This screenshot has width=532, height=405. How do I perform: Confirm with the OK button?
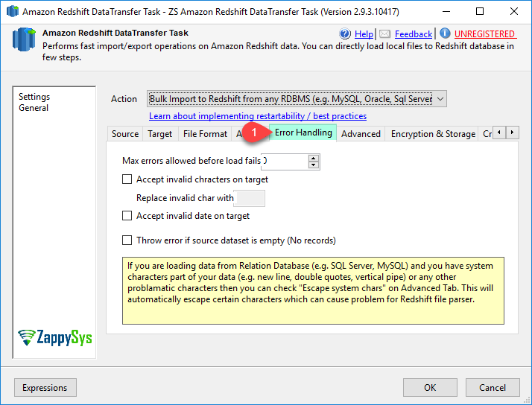point(430,387)
